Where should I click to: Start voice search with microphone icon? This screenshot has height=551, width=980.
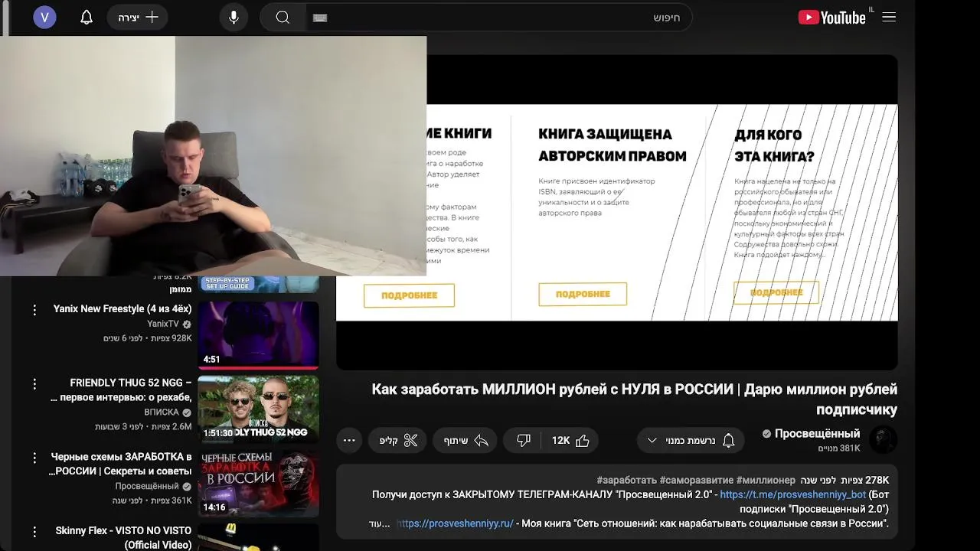[x=234, y=17]
